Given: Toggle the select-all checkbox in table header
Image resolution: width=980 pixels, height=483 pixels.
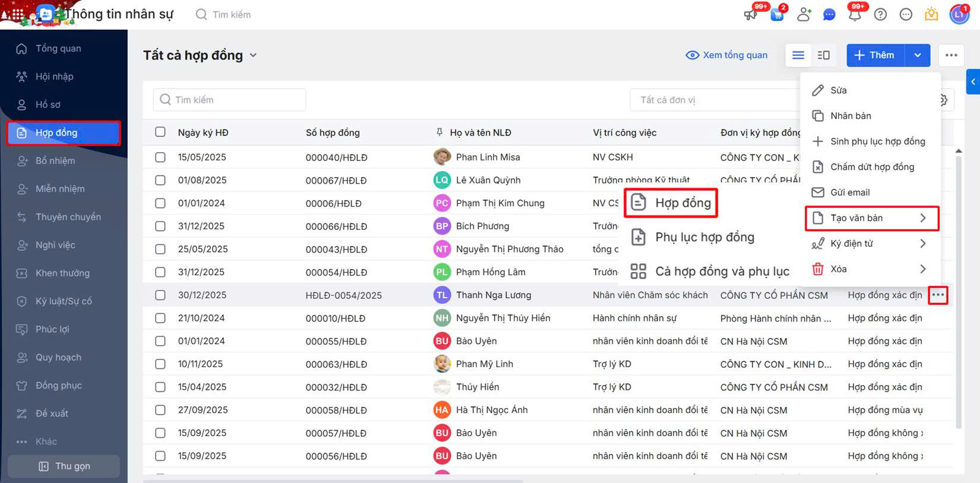Looking at the screenshot, I should pyautogui.click(x=160, y=132).
